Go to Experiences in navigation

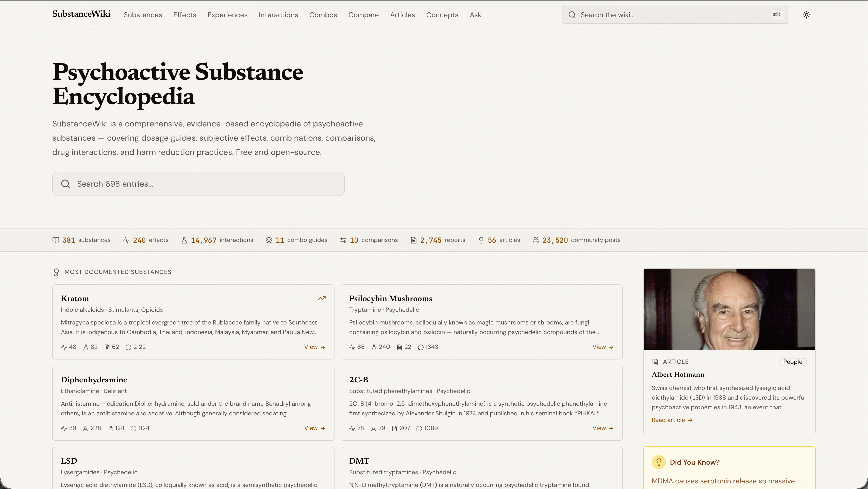click(x=227, y=15)
